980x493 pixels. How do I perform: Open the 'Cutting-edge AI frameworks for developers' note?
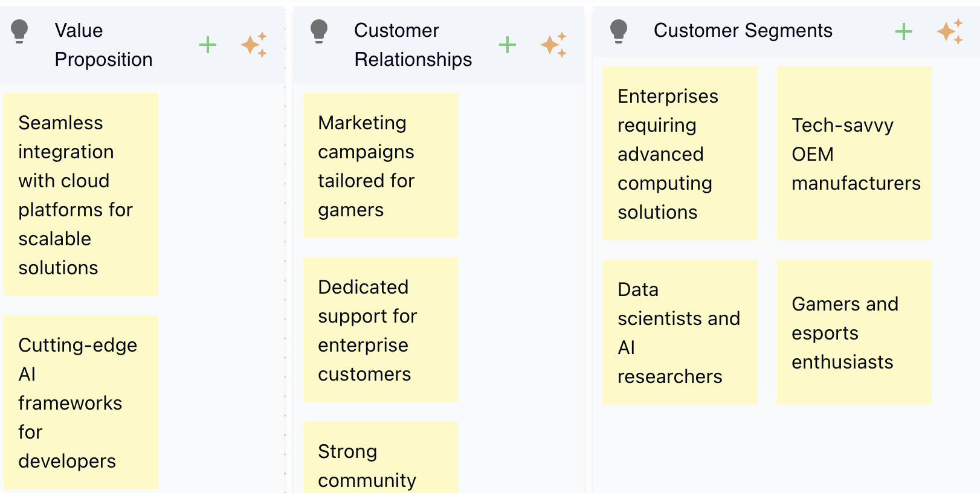[80, 402]
